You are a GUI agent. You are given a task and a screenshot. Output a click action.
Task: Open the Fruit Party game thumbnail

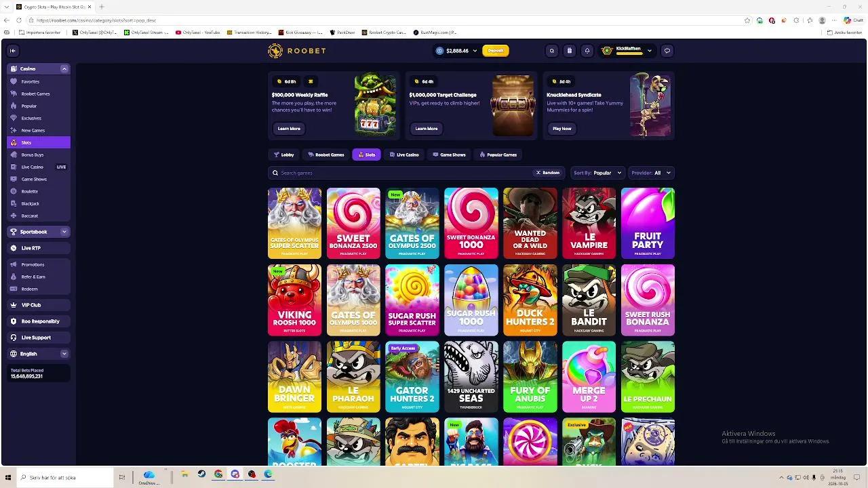(x=648, y=224)
